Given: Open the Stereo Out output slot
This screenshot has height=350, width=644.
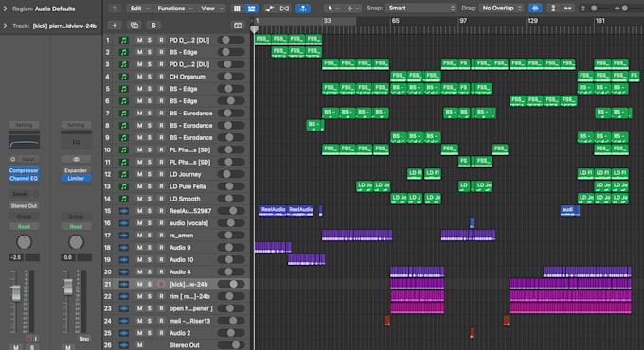Looking at the screenshot, I should [24, 206].
